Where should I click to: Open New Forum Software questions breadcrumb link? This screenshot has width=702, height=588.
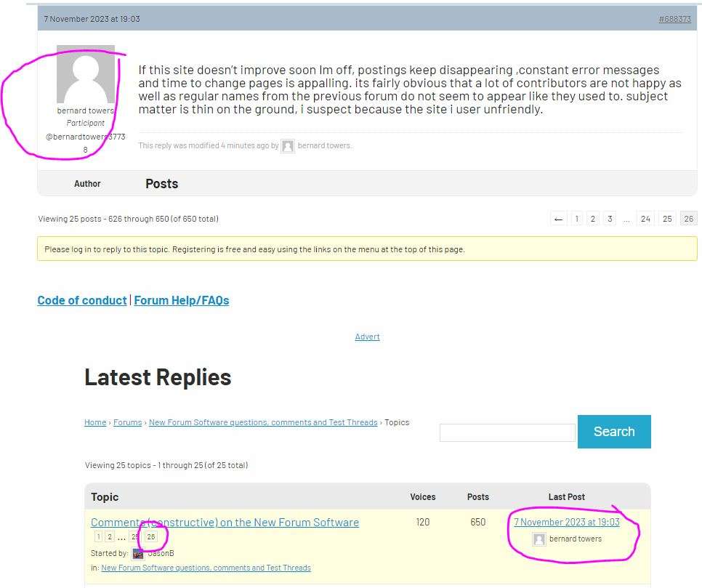click(x=263, y=422)
